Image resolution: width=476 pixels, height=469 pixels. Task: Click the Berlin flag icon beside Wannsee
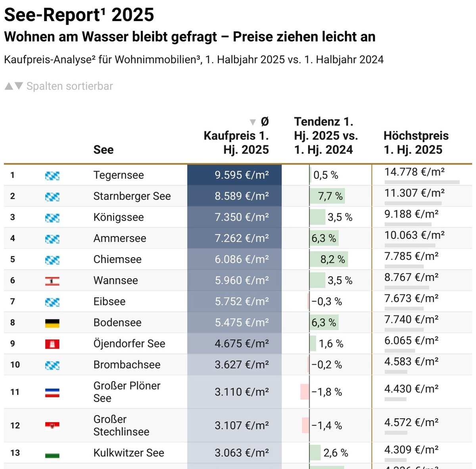click(52, 281)
